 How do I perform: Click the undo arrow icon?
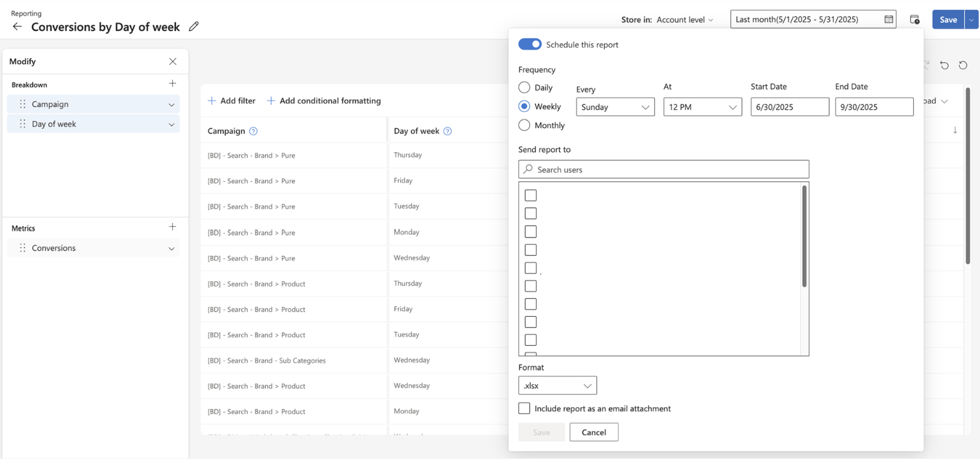[x=944, y=65]
